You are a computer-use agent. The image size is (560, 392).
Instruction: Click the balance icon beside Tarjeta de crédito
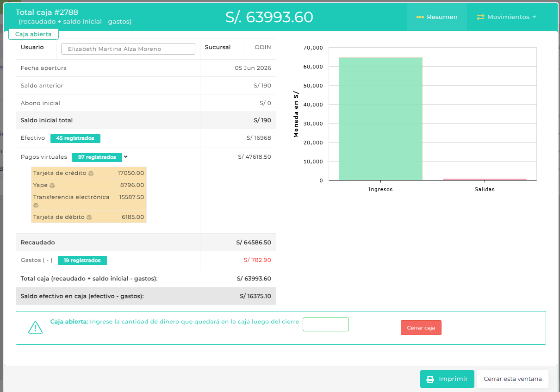click(x=91, y=173)
